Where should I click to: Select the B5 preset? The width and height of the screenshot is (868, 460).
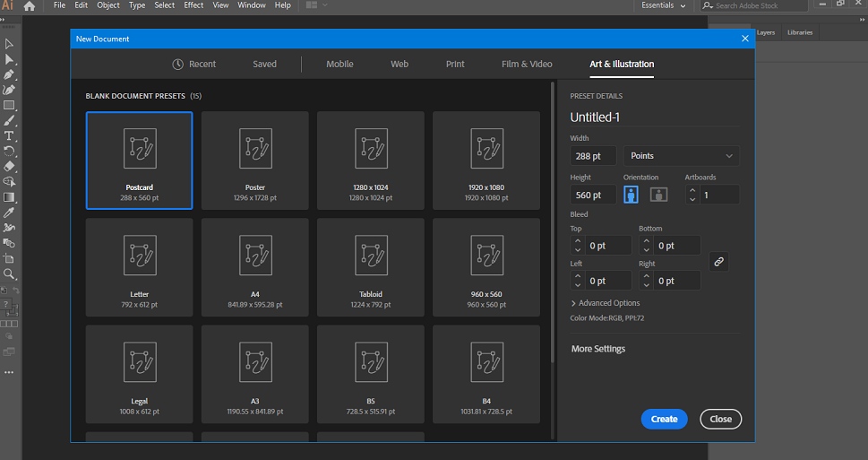point(370,374)
